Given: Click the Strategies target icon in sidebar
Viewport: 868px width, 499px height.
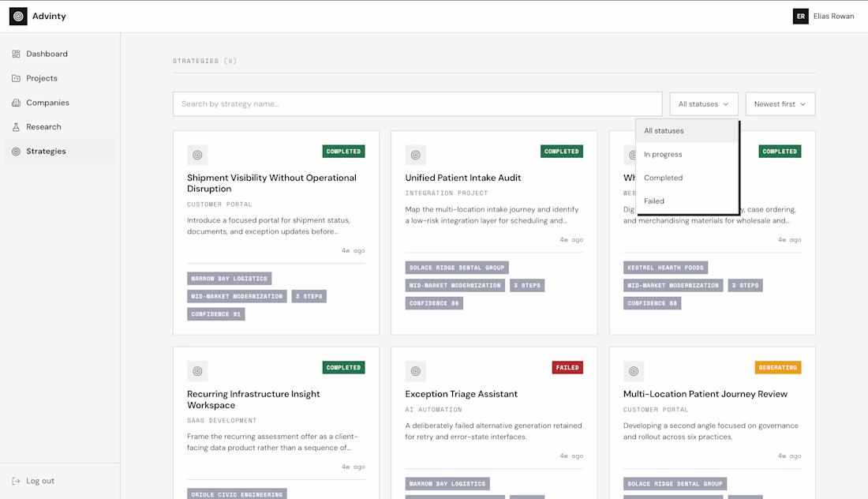Looking at the screenshot, I should coord(16,151).
